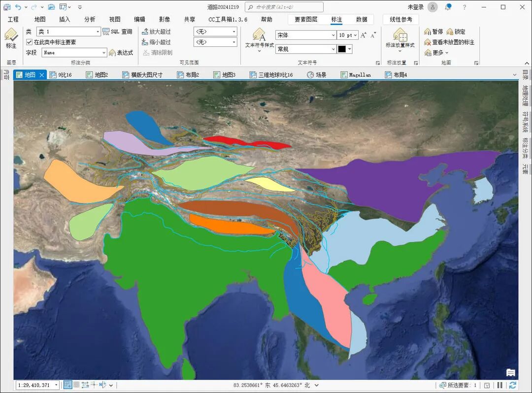Toggle the north arrow button in status bar
532x393 pixels.
(x=102, y=385)
